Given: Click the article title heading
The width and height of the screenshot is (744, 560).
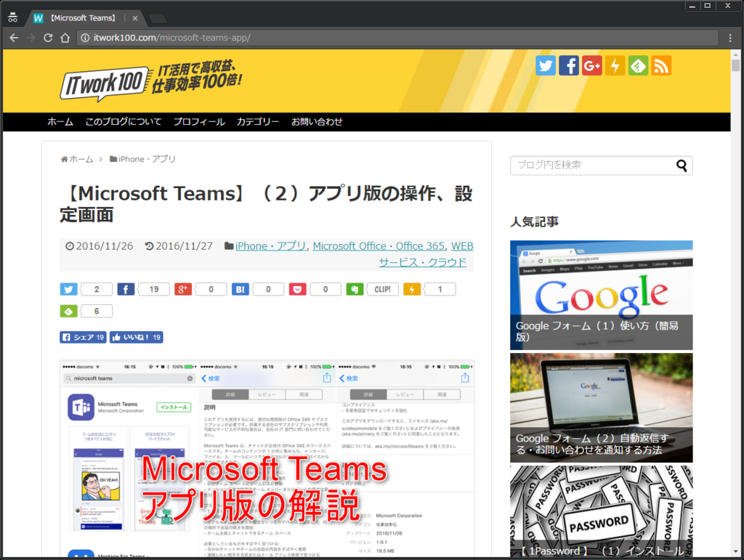Looking at the screenshot, I should click(266, 204).
